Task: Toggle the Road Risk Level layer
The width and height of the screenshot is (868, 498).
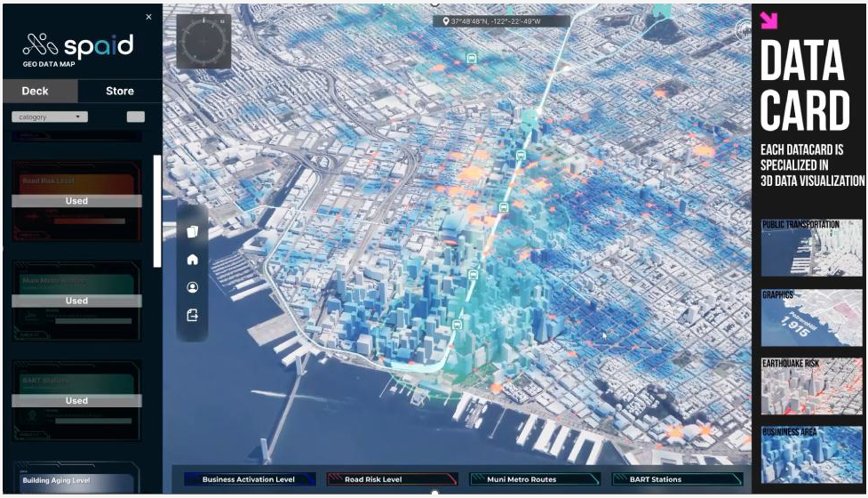Action: tap(392, 479)
